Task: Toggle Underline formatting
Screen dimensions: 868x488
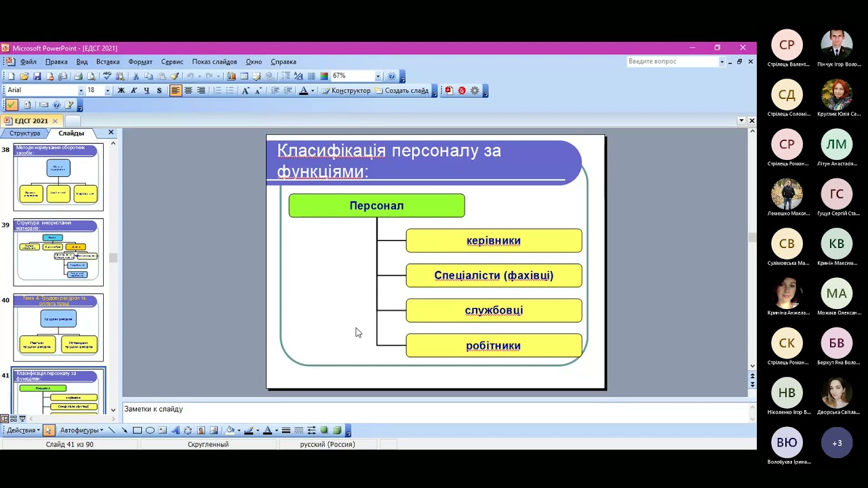Action: coord(146,90)
